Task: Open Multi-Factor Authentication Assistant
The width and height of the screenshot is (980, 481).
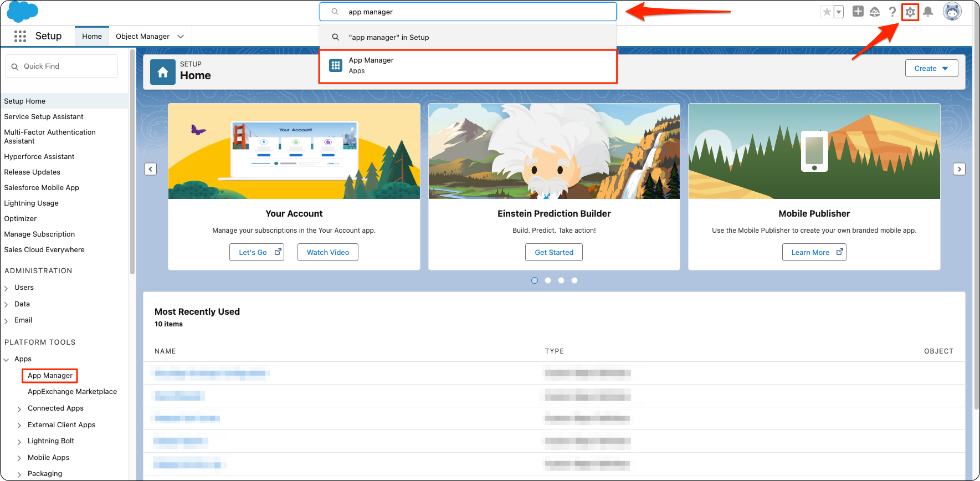Action: (x=50, y=136)
